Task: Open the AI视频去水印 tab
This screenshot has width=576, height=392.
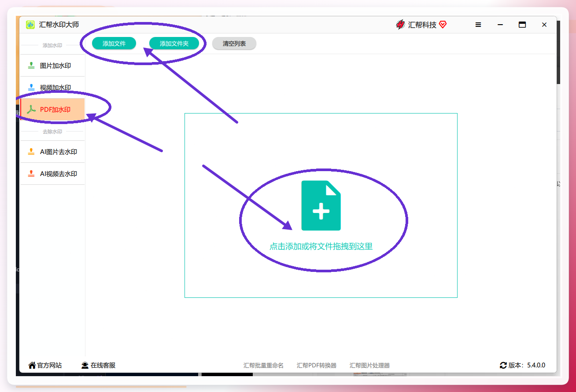Action: point(52,174)
